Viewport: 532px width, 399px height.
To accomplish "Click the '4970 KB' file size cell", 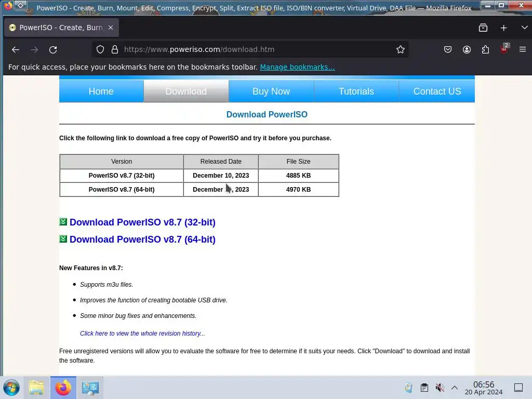I will (299, 190).
